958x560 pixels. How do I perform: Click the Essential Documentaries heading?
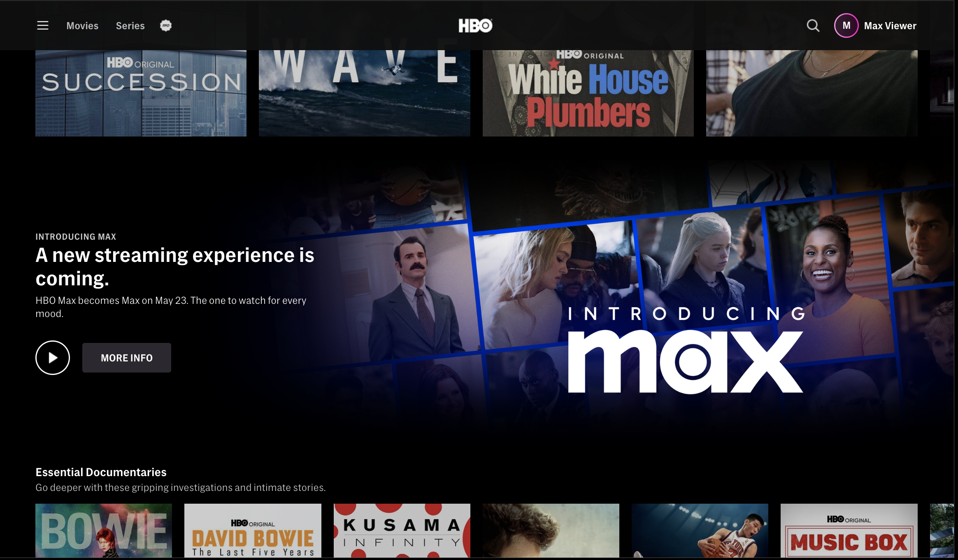click(101, 472)
